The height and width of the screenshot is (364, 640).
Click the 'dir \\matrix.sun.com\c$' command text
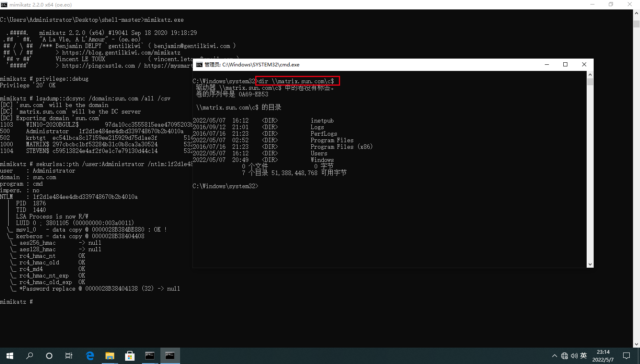(296, 81)
